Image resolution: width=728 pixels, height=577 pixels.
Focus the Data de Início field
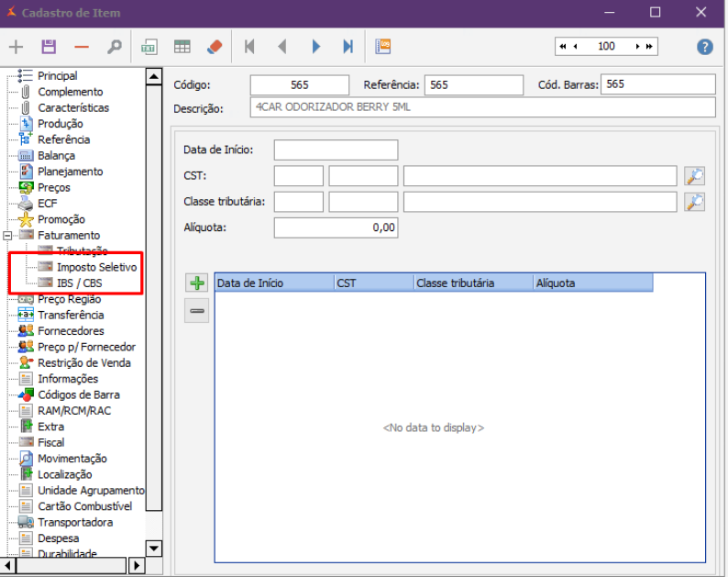click(x=336, y=150)
